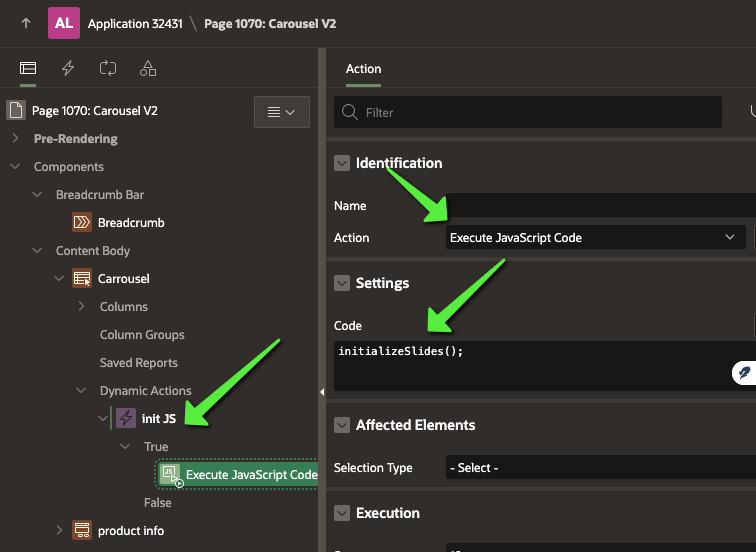Switch to the Action properties tab
Viewport: 756px width, 552px height.
363,69
